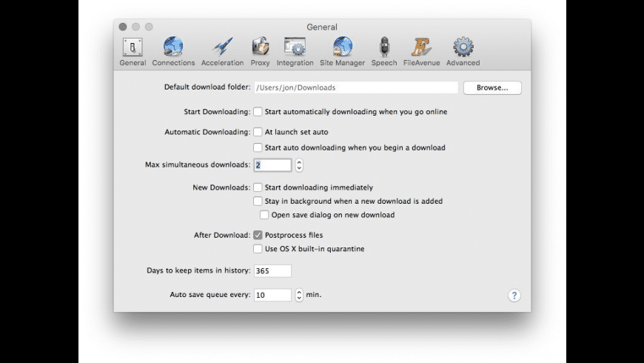
Task: Close the General preferences window
Action: (x=123, y=27)
